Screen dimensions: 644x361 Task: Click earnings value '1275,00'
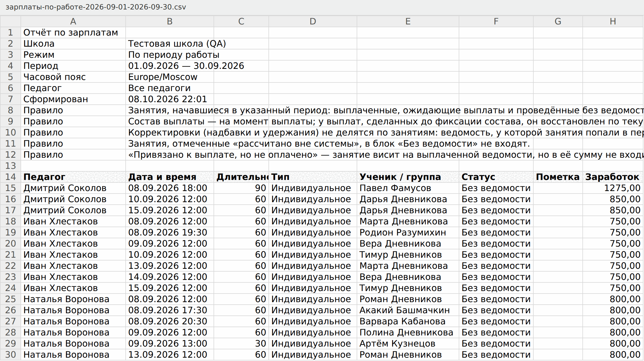pos(613,188)
